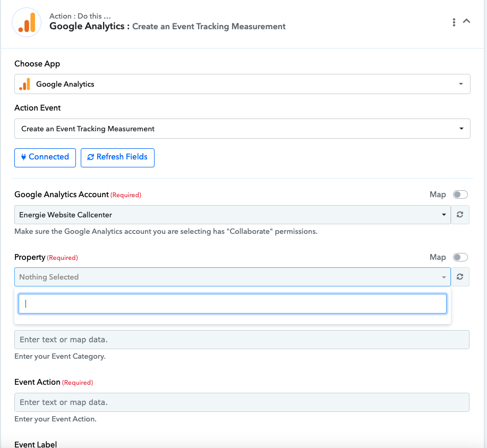Open the Action Event dropdown
This screenshot has width=487, height=448.
tap(242, 129)
